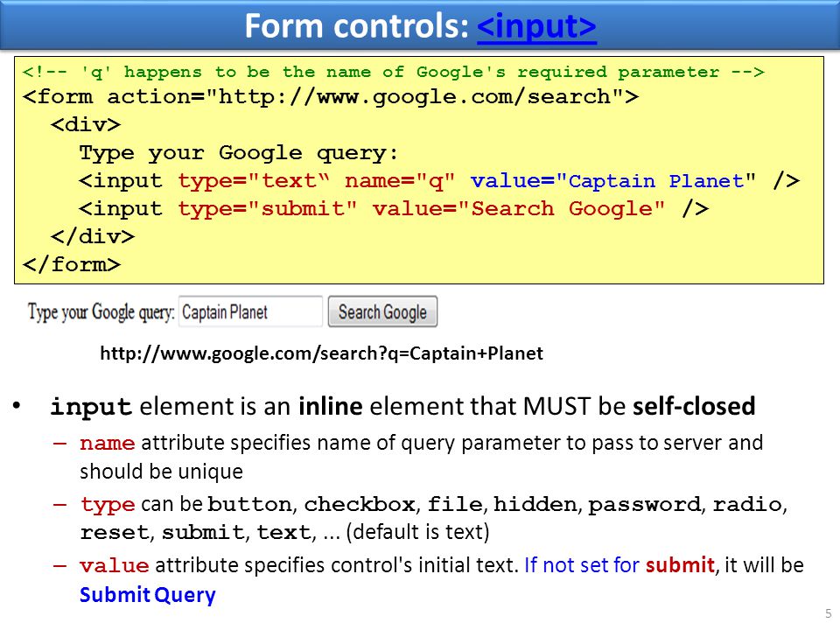Focus the Captain Planet text field
Viewport: 840px width, 630px height.
click(x=250, y=311)
